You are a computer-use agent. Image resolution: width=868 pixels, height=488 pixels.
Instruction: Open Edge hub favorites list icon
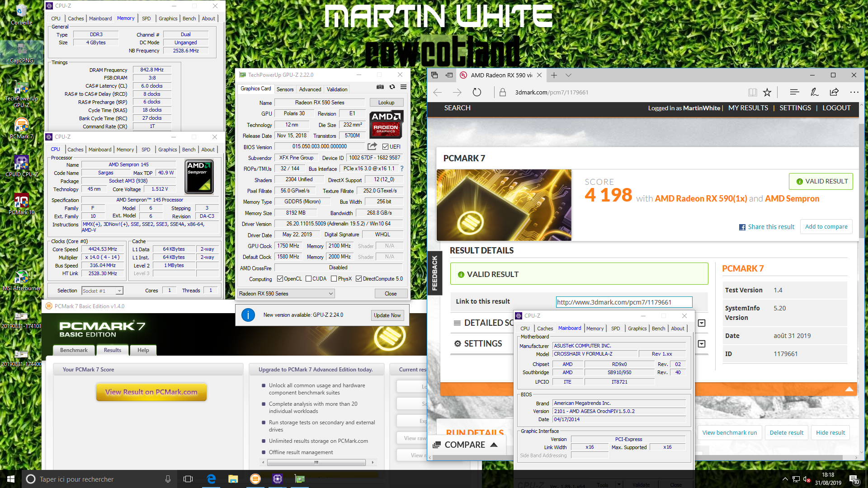pos(794,92)
